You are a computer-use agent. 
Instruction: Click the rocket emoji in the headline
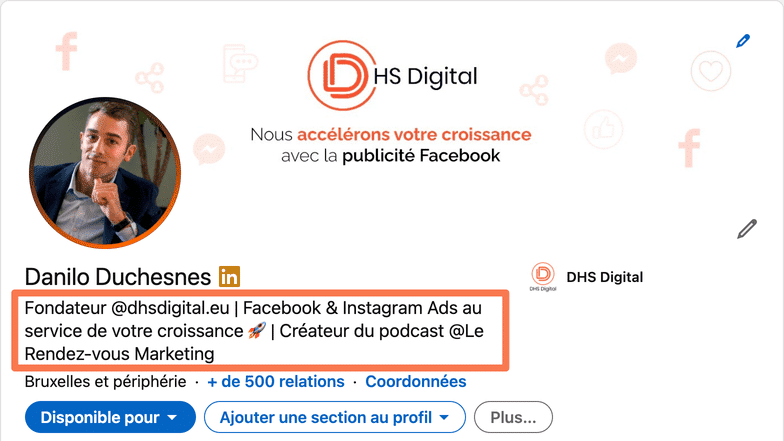point(257,330)
